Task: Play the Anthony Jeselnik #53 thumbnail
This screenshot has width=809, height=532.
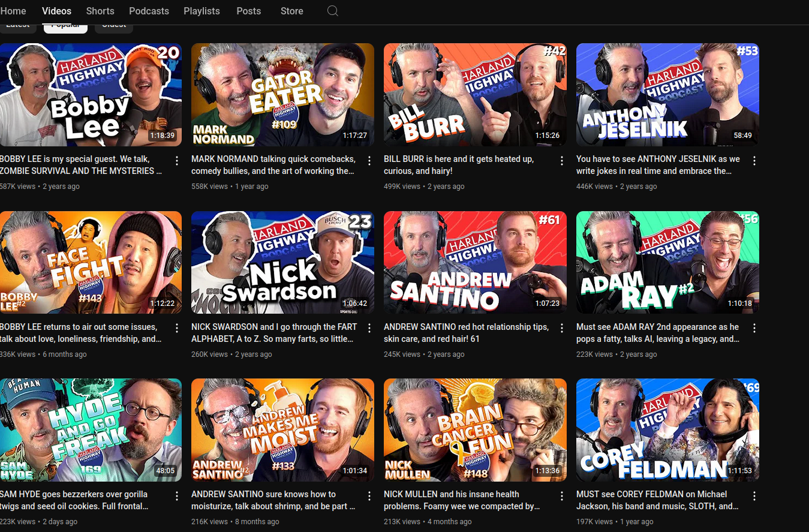Action: [x=667, y=95]
